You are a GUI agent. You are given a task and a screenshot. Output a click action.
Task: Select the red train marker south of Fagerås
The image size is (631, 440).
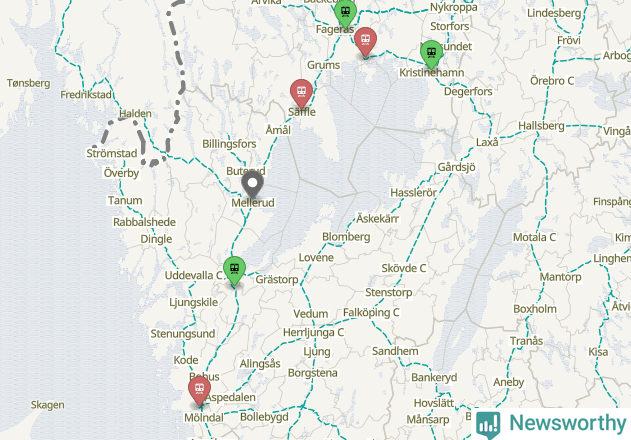[365, 42]
